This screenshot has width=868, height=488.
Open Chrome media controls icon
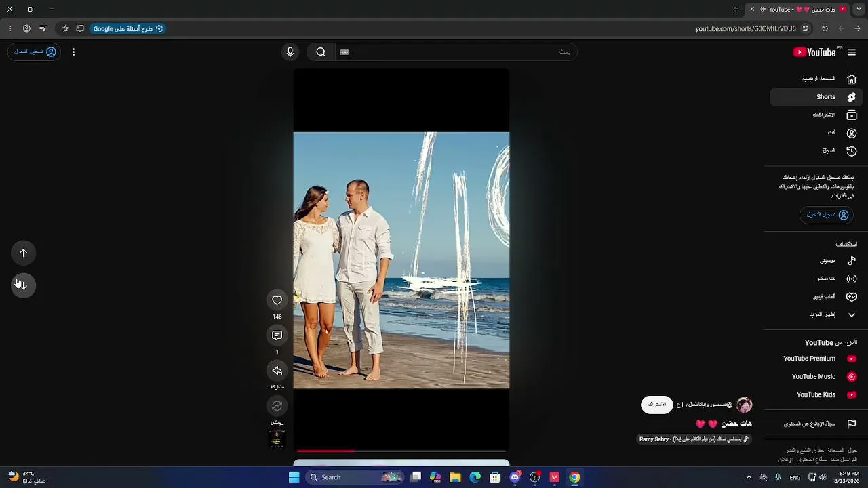(x=43, y=28)
